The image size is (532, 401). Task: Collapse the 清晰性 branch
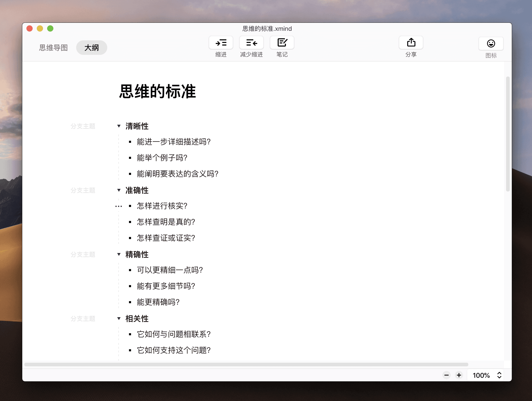pos(119,126)
